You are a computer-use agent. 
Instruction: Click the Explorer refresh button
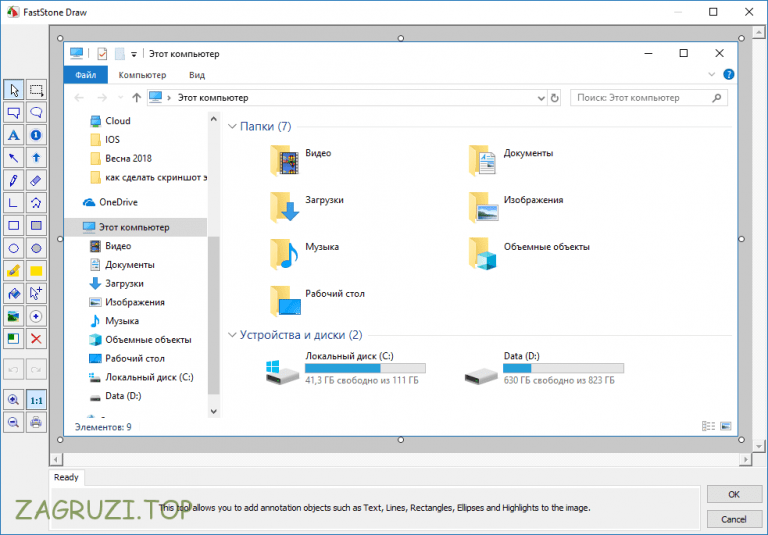pyautogui.click(x=554, y=98)
